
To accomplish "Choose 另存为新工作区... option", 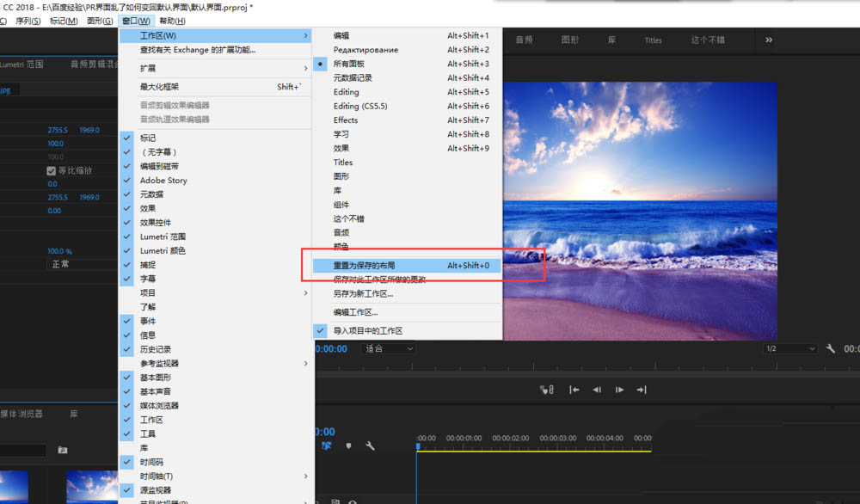I will 363,293.
